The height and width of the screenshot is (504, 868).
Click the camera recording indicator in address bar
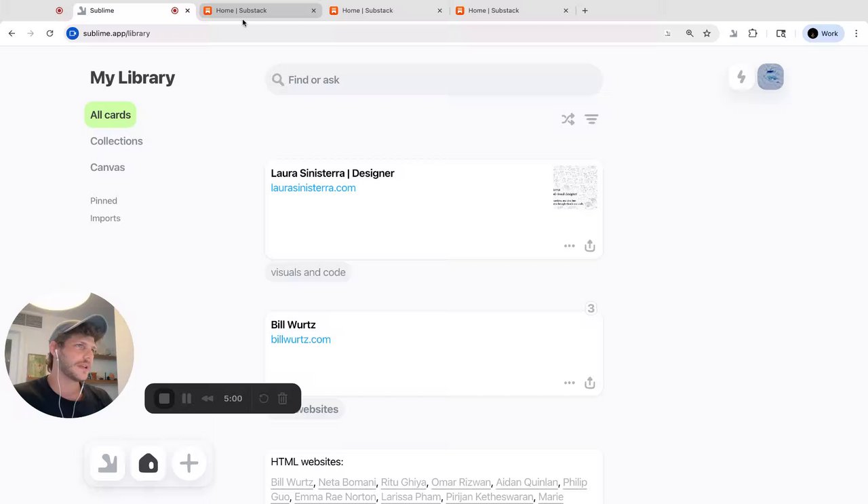coord(73,33)
